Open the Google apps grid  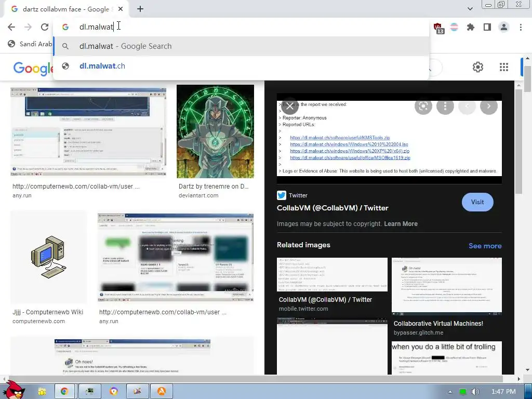[x=504, y=67]
